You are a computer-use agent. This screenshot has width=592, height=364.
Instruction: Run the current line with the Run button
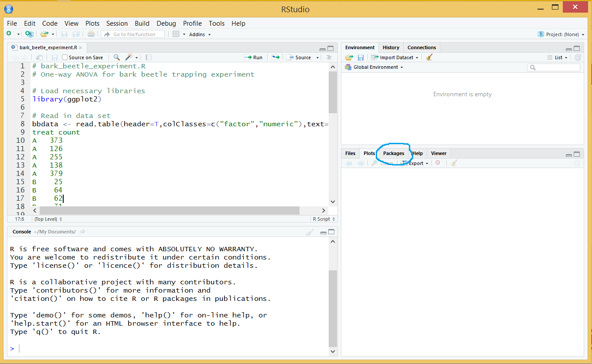(x=253, y=57)
